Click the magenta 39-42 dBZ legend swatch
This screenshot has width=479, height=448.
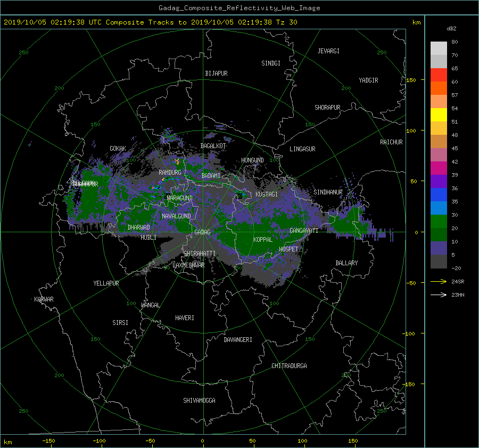point(439,168)
